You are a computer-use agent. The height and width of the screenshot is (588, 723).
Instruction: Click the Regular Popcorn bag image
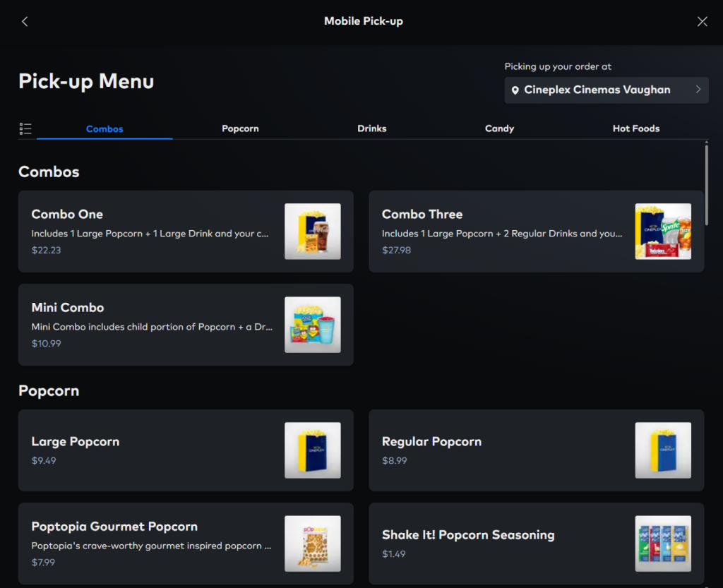tap(662, 450)
